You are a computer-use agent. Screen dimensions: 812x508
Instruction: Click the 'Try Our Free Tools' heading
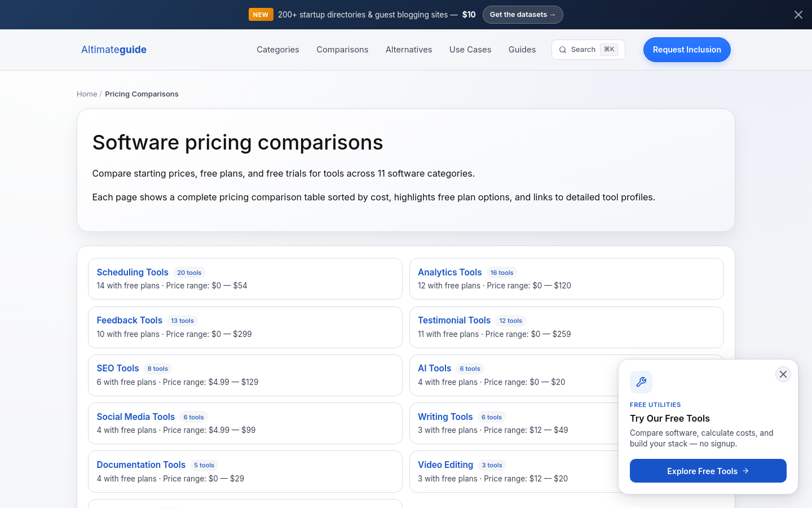[670, 418]
